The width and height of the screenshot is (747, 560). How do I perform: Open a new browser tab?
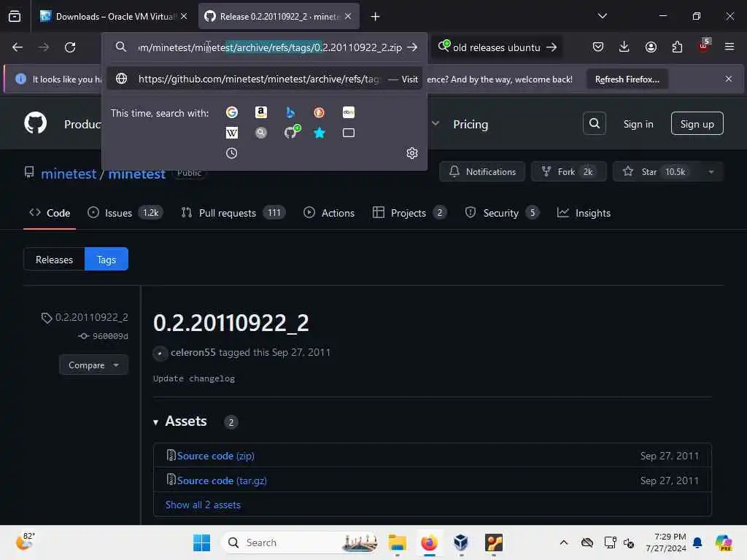point(376,17)
